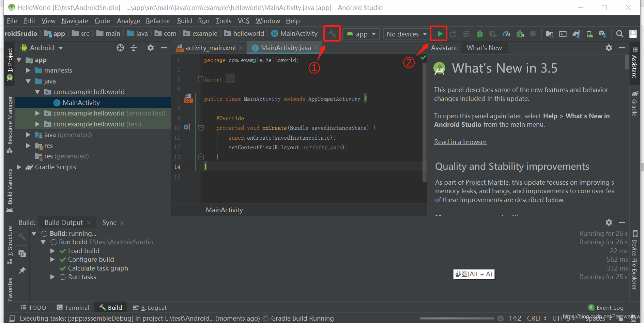Click the Make Project hammer icon

(x=332, y=34)
